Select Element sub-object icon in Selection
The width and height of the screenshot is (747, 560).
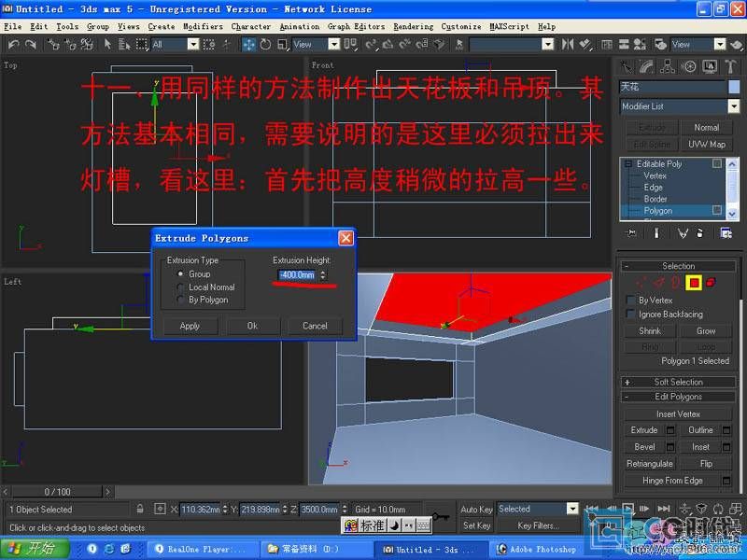pos(711,283)
